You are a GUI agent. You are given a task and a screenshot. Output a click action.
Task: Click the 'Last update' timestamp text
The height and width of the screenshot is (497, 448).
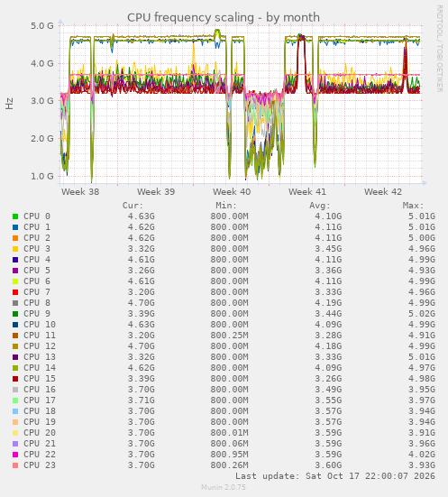click(335, 476)
